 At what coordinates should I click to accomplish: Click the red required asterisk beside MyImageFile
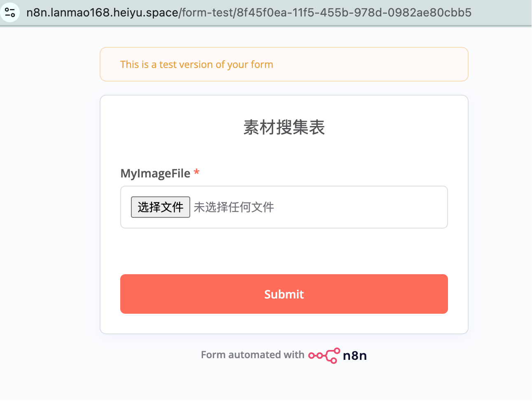(x=196, y=172)
